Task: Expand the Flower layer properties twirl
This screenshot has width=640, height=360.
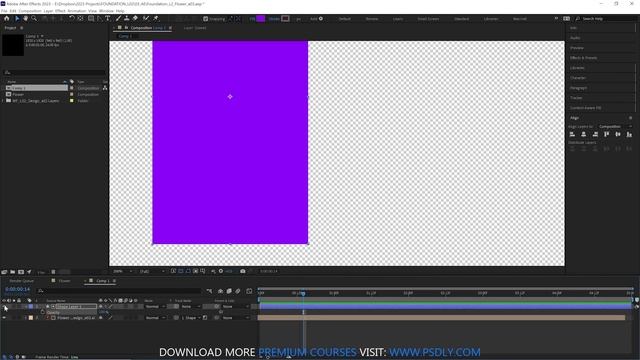Action: click(x=25, y=318)
